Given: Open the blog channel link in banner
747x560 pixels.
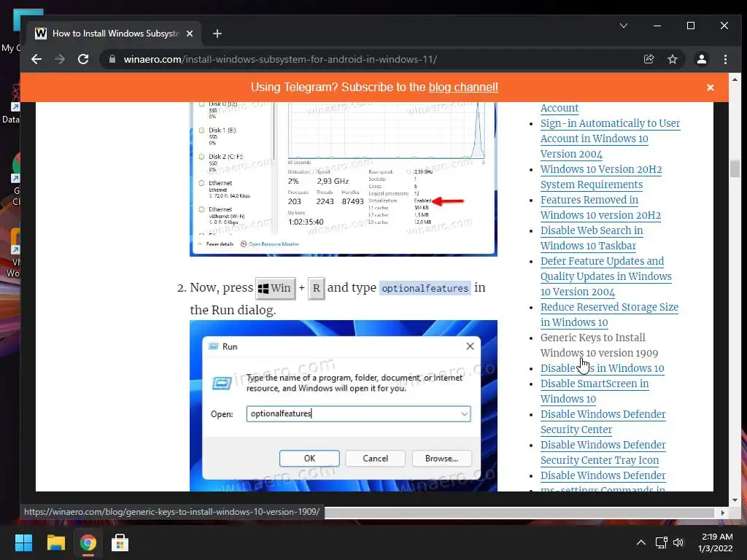Looking at the screenshot, I should click(463, 87).
